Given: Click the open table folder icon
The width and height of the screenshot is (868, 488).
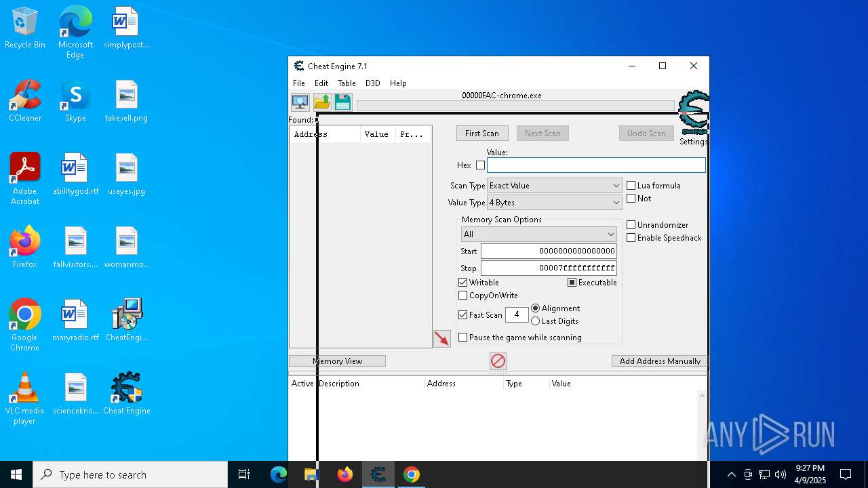Looking at the screenshot, I should click(x=321, y=102).
